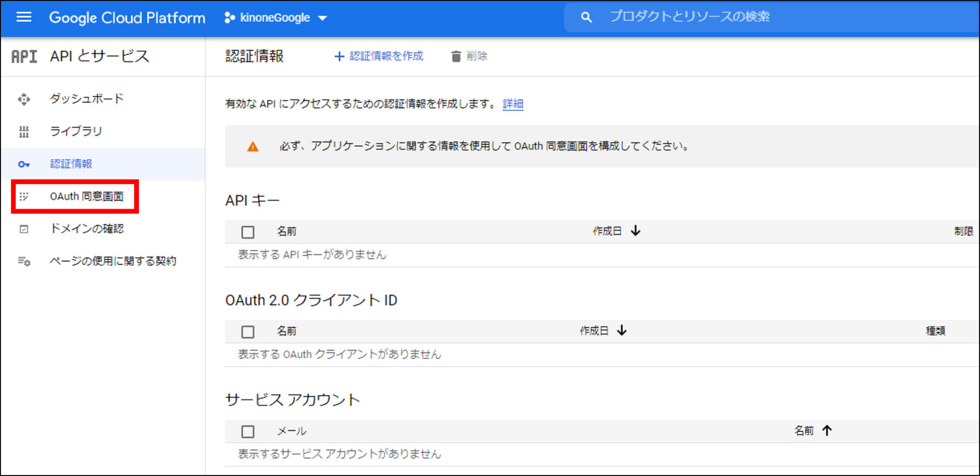Click the サービス アカウント section heading

click(293, 400)
